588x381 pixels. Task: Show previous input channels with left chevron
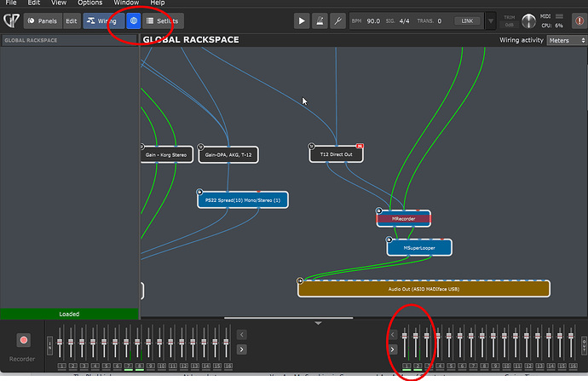click(x=241, y=334)
